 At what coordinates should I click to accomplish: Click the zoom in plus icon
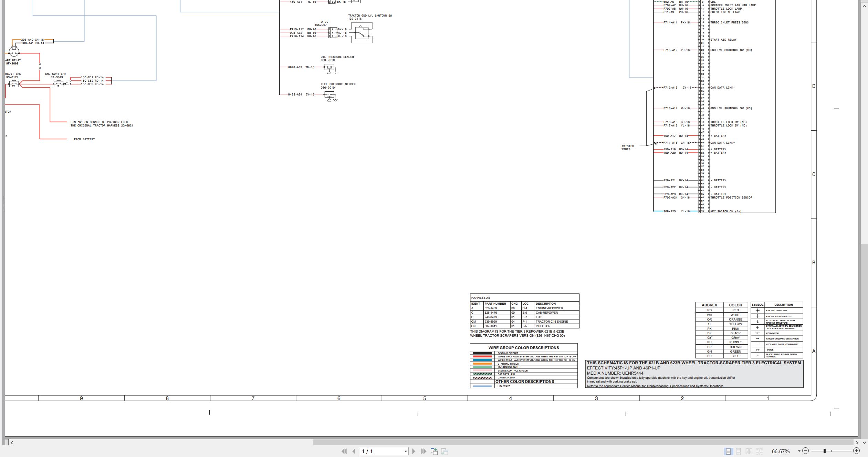[x=856, y=451]
